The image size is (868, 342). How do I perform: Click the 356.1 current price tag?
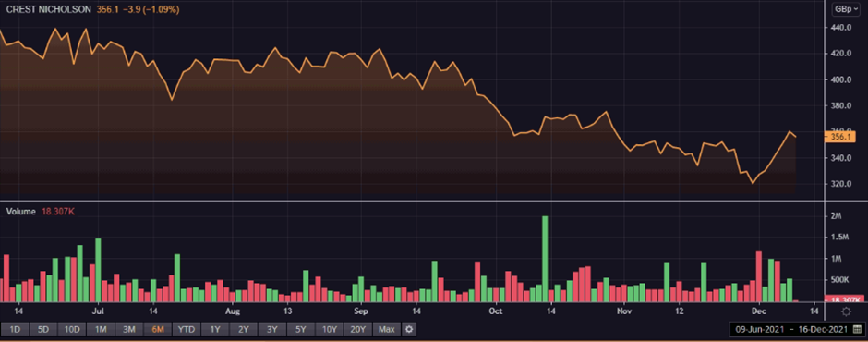840,137
